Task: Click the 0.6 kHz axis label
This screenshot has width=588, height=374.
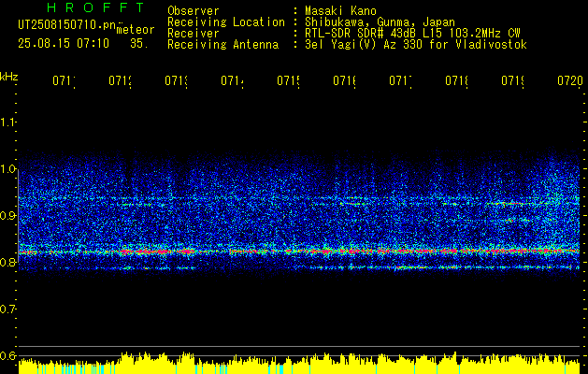Action: click(x=7, y=355)
